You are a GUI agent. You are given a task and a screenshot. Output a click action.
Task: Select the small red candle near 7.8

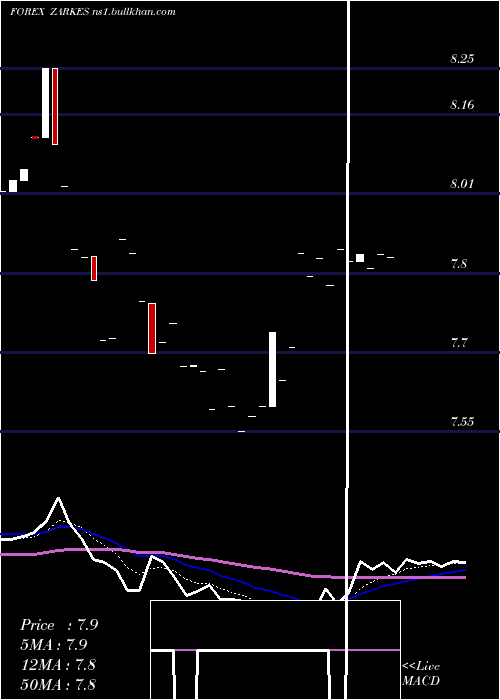tap(94, 268)
